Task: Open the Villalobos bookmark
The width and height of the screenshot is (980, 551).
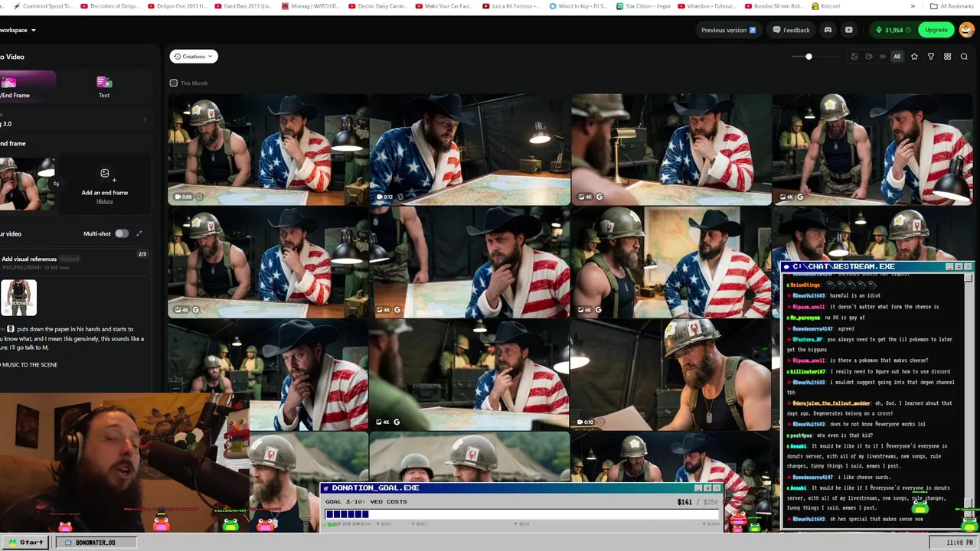Action: click(708, 6)
